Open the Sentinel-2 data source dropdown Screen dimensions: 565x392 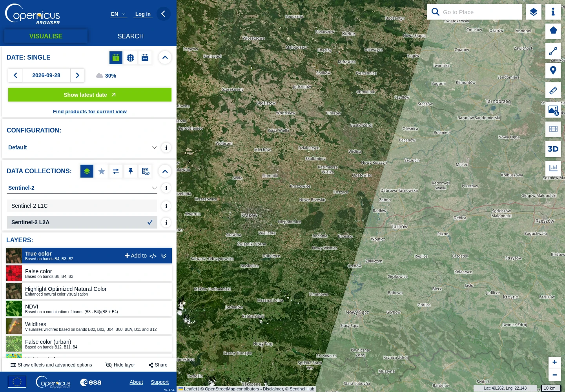[x=82, y=188]
